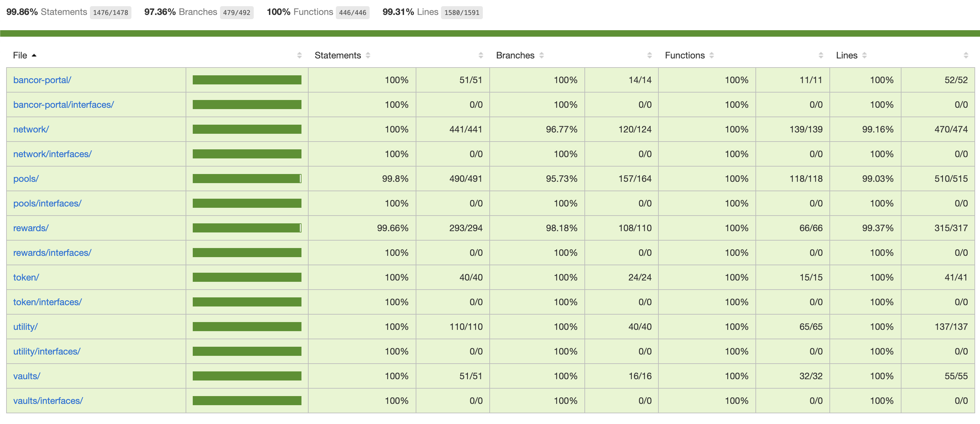Click the ascending sort arrow next to File

[34, 56]
